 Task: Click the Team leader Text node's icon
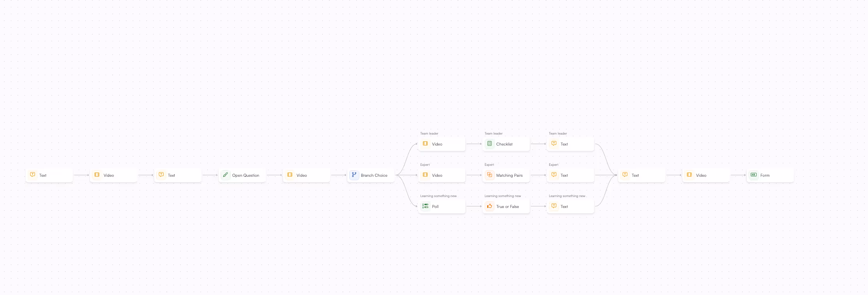pyautogui.click(x=554, y=144)
